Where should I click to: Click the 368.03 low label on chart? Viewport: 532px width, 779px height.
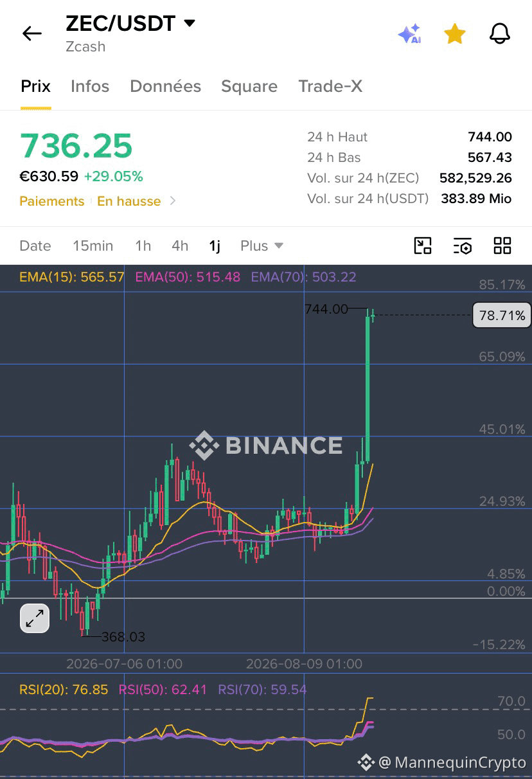click(x=123, y=637)
